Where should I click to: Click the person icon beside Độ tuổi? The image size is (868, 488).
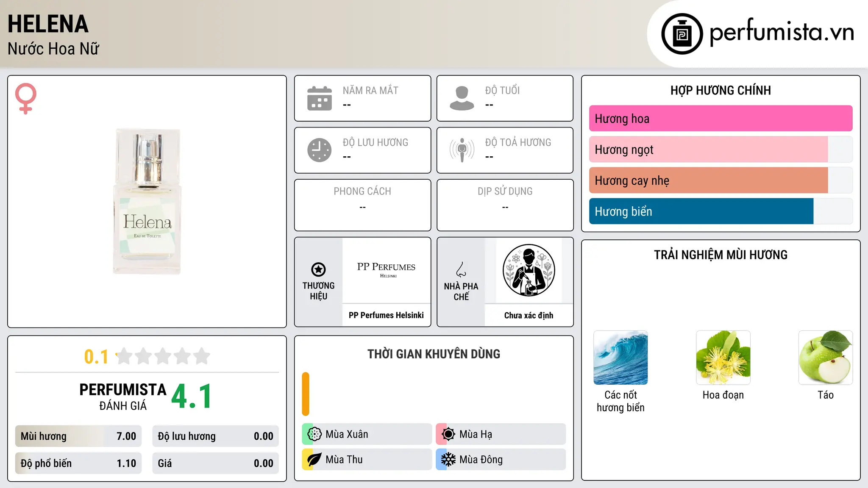click(462, 98)
